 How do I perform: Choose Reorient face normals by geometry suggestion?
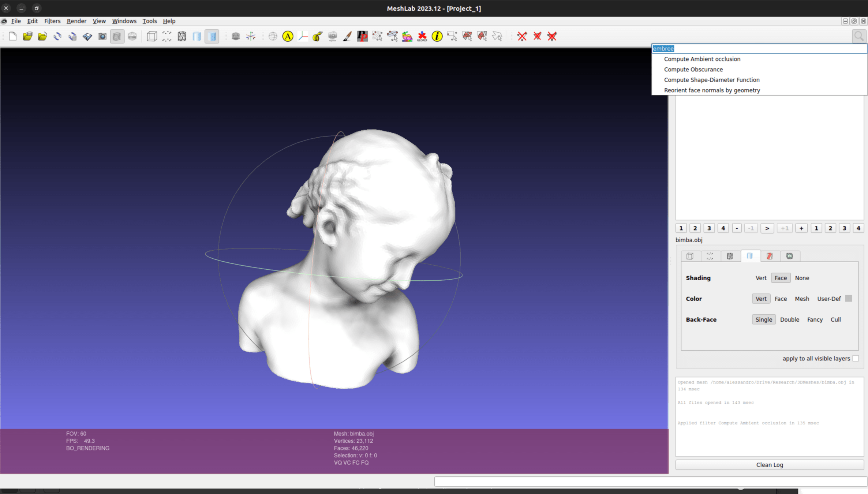(712, 90)
